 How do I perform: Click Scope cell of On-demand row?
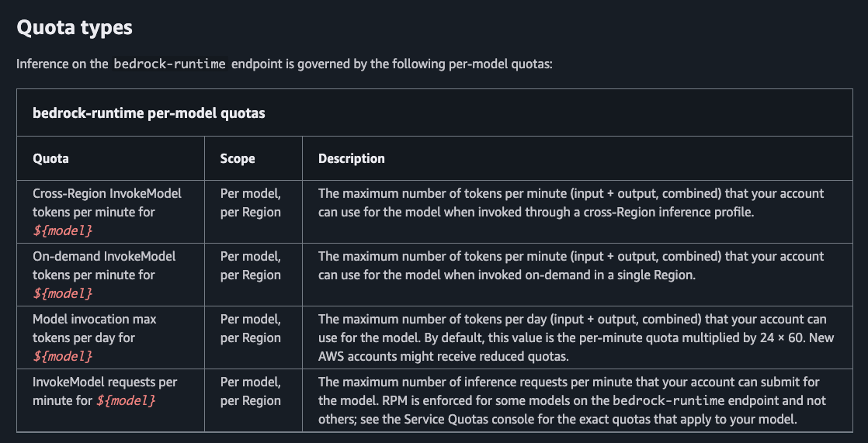pos(254,275)
